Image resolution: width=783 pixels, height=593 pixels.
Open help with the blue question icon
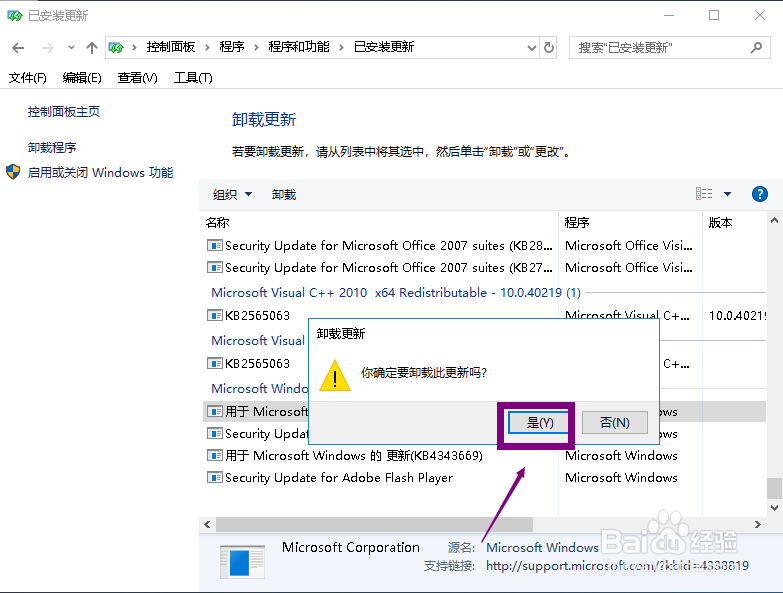coord(760,194)
